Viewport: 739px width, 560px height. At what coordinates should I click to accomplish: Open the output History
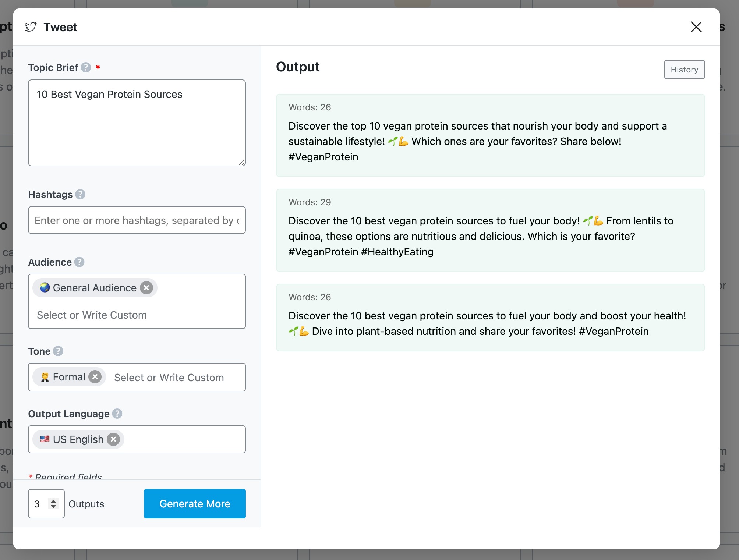[684, 70]
